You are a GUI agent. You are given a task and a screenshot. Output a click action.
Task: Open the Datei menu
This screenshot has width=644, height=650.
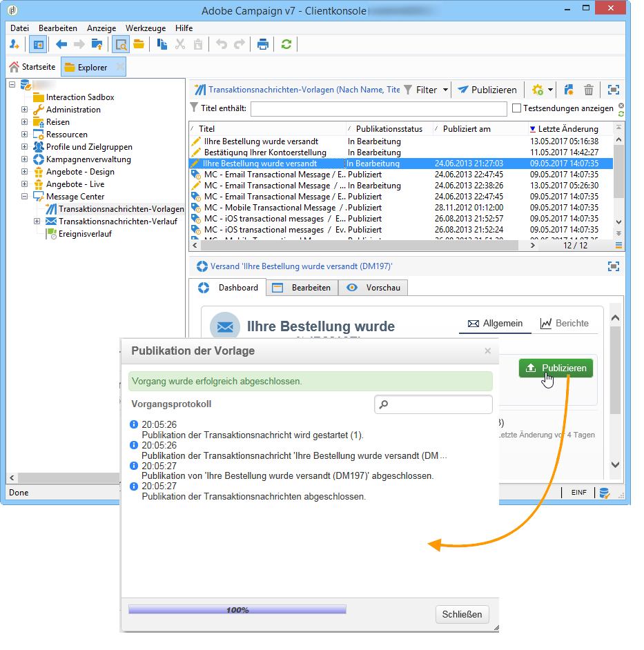[x=19, y=28]
